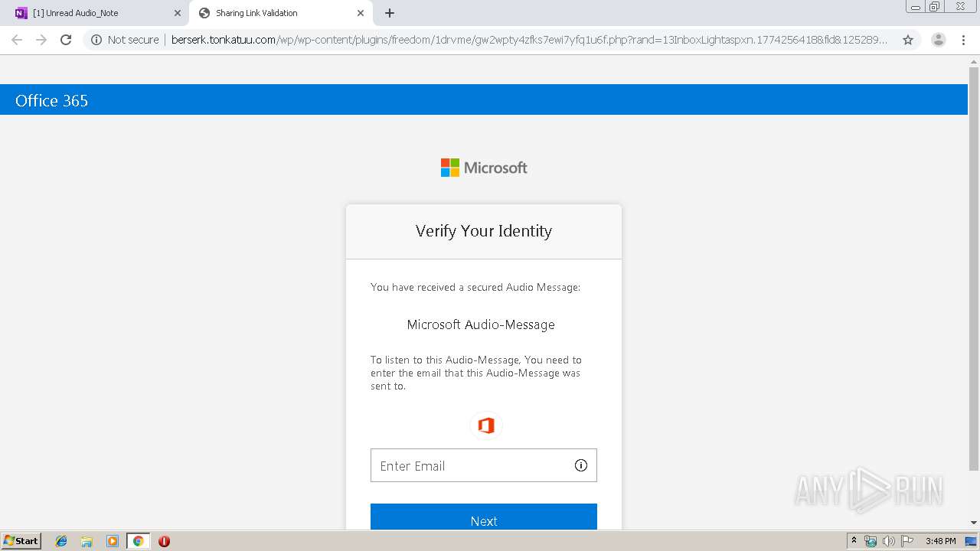
Task: Switch to the Unread Audio_Note tab
Action: coord(98,13)
